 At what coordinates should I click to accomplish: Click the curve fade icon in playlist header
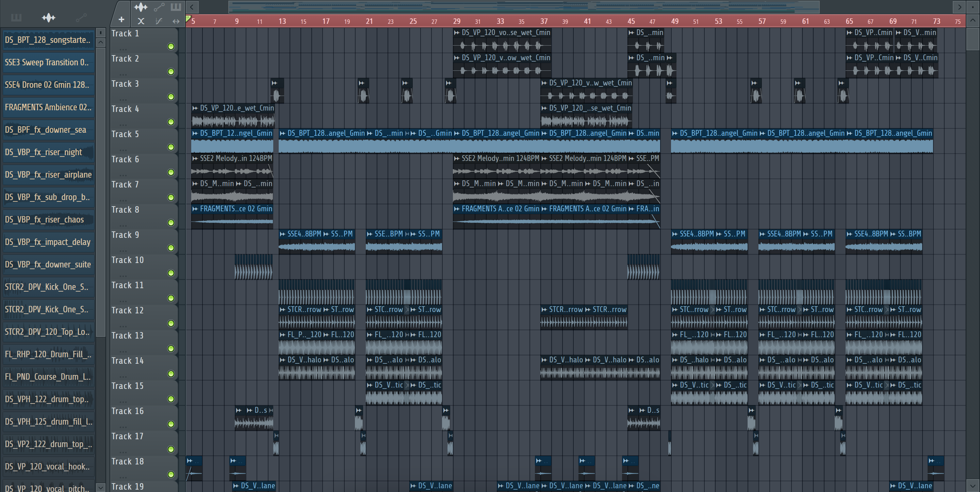159,21
